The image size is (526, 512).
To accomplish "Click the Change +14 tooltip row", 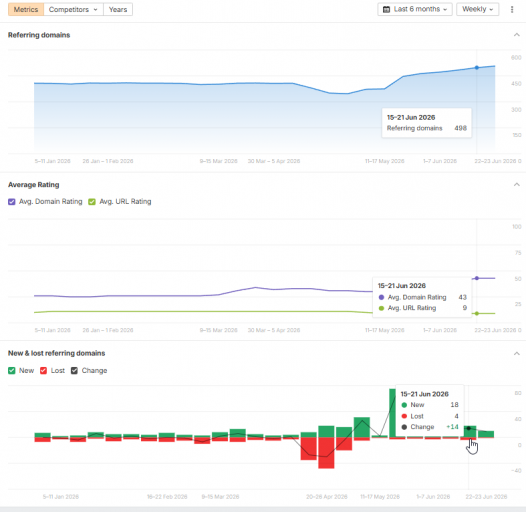I will pyautogui.click(x=430, y=427).
